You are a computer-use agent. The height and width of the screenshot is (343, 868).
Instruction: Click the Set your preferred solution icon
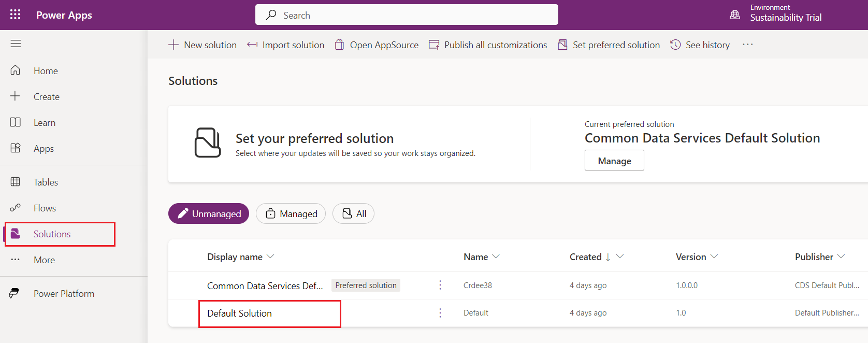coord(208,142)
